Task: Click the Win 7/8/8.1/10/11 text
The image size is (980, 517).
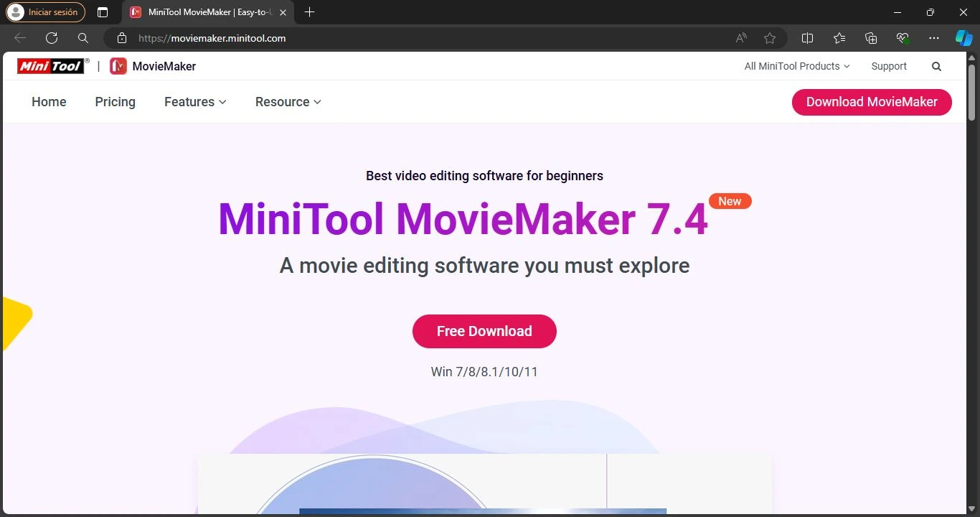Action: 484,372
